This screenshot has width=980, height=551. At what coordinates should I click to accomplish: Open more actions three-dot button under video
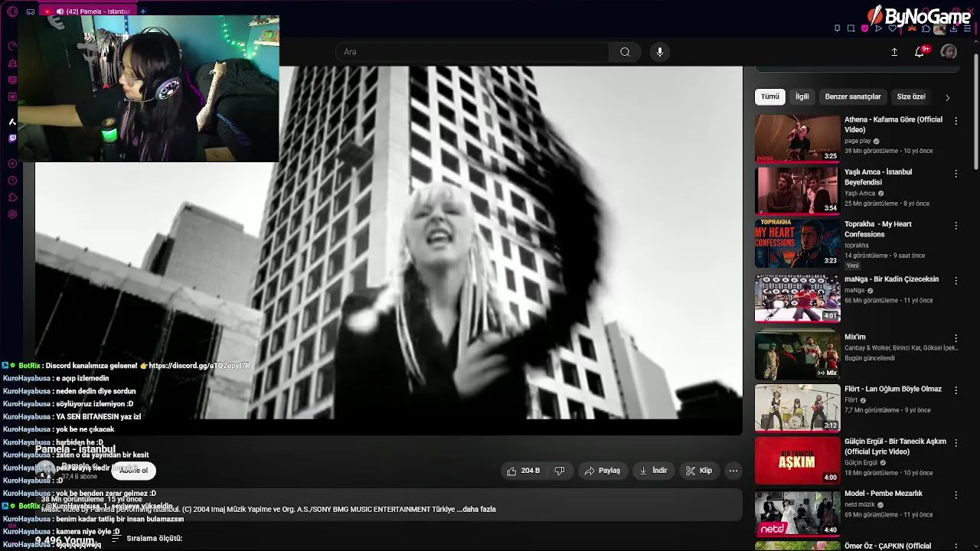click(733, 471)
